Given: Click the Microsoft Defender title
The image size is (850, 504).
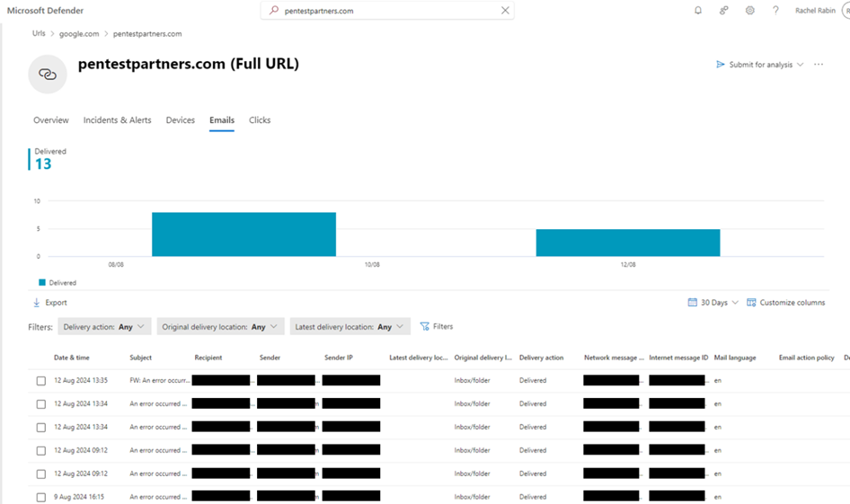Looking at the screenshot, I should click(45, 10).
